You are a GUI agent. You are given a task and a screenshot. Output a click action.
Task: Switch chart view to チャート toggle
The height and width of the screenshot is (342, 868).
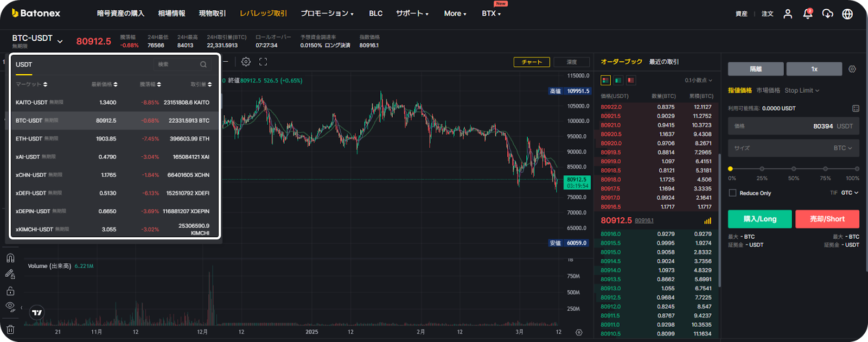[x=532, y=62]
